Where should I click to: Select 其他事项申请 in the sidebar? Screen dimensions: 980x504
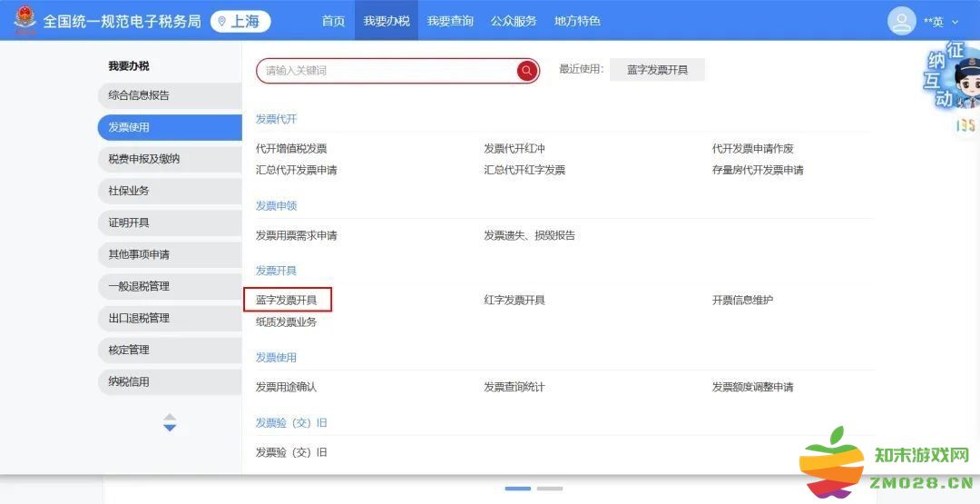170,254
